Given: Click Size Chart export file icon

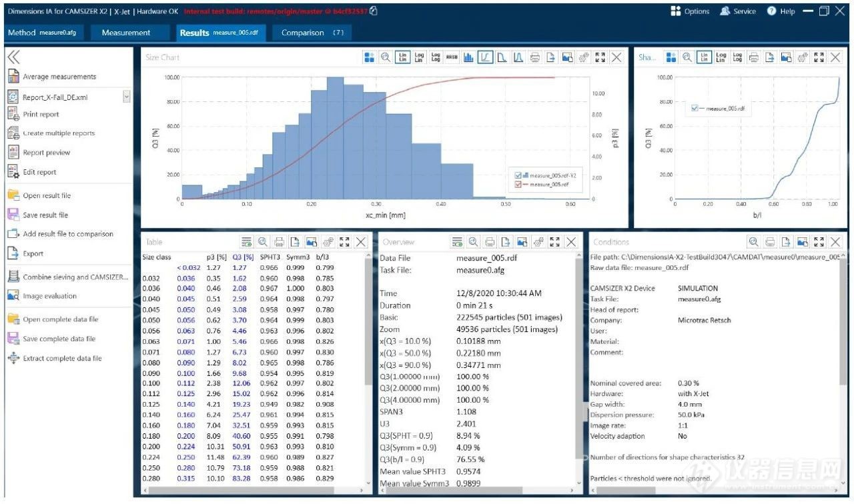Looking at the screenshot, I should click(551, 58).
